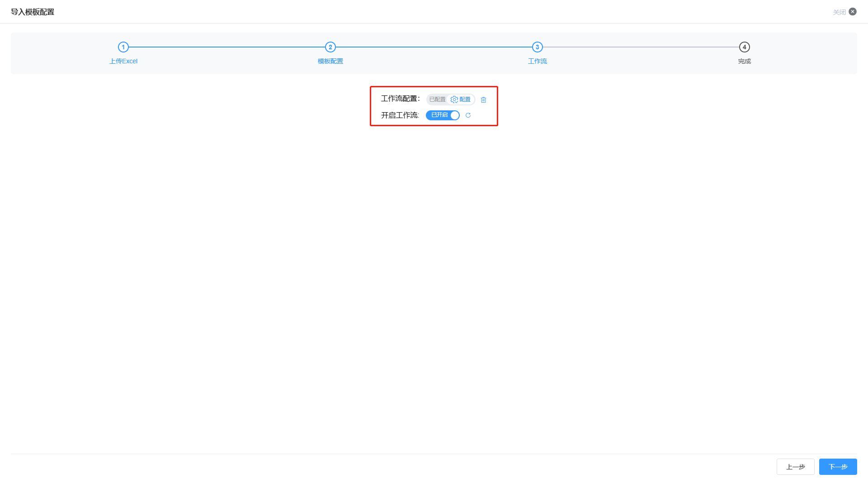Click the refresh icon next to 已开启 switch

[468, 115]
